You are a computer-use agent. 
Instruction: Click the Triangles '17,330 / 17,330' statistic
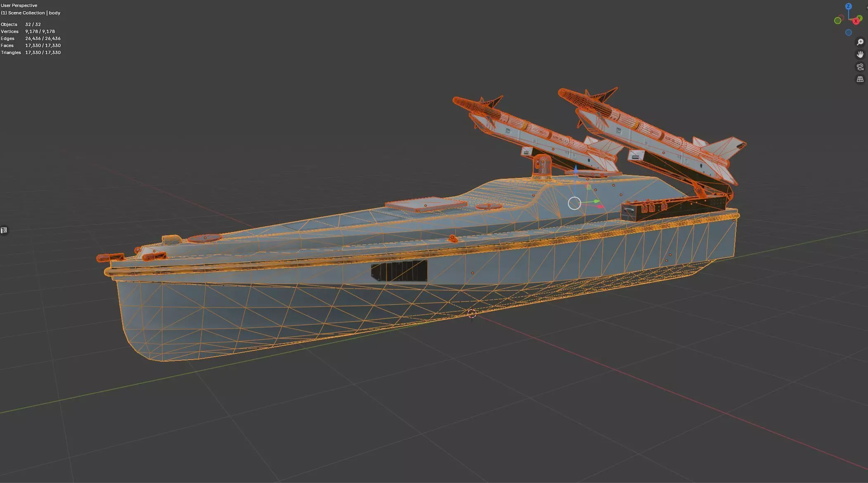tap(43, 52)
